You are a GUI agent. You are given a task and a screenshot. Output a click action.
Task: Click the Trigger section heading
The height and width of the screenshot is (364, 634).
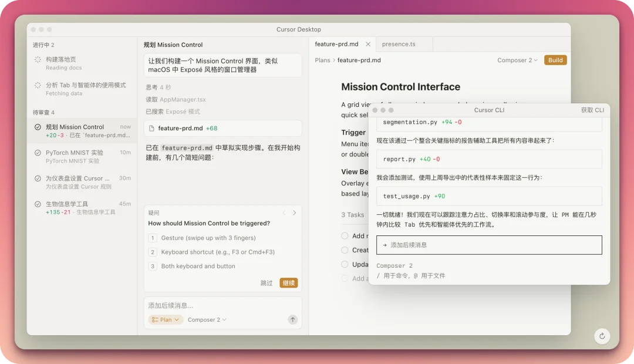pos(353,132)
